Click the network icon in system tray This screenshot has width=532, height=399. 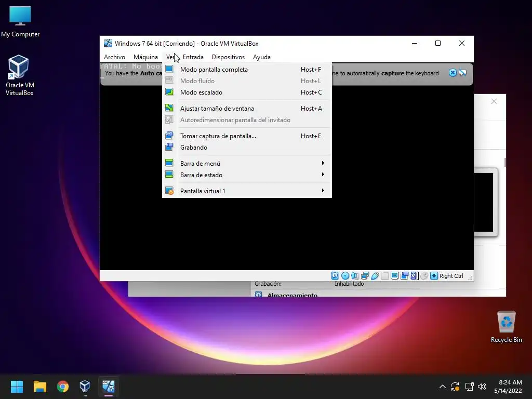click(x=469, y=387)
